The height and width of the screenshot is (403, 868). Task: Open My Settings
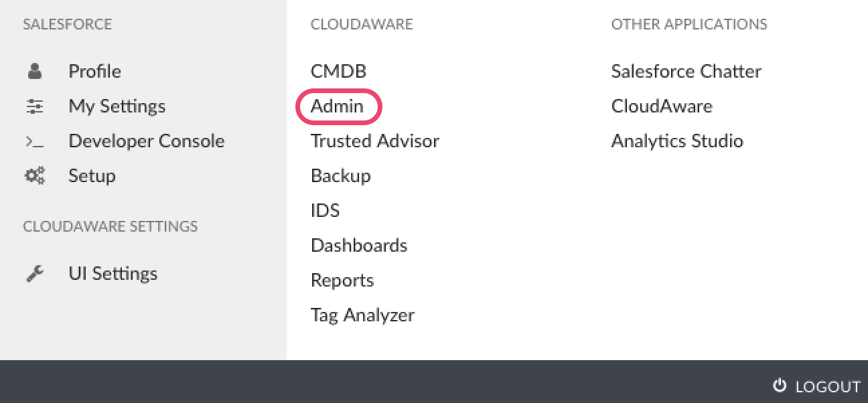coord(117,106)
